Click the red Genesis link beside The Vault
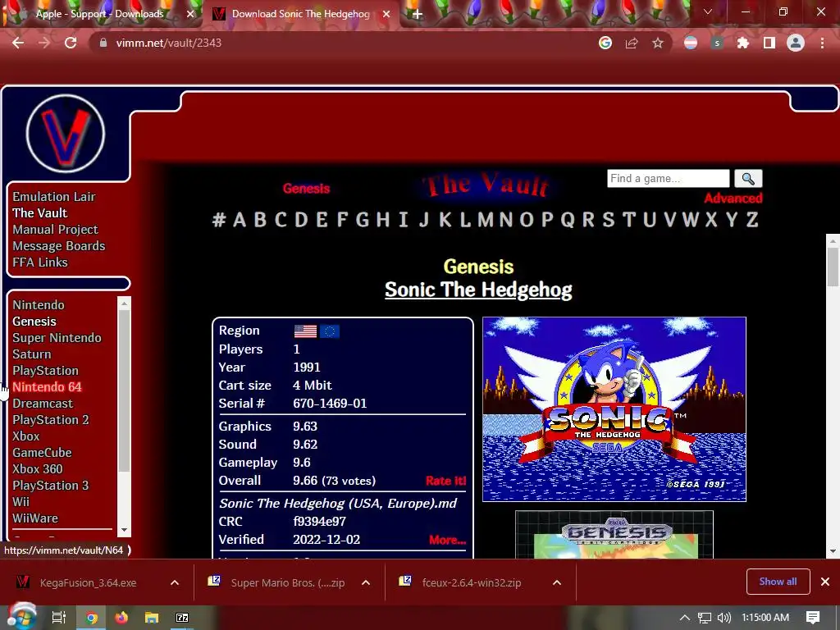Viewport: 840px width, 630px height. click(x=307, y=189)
